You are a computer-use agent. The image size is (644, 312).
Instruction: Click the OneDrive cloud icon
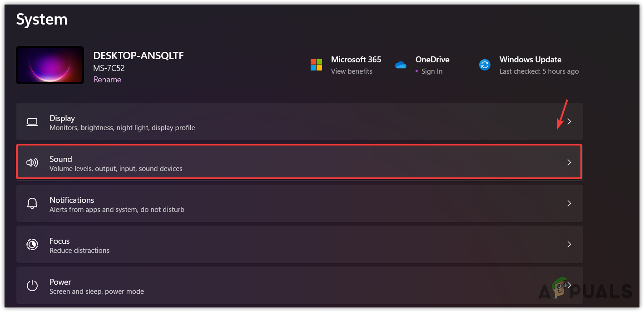point(401,65)
